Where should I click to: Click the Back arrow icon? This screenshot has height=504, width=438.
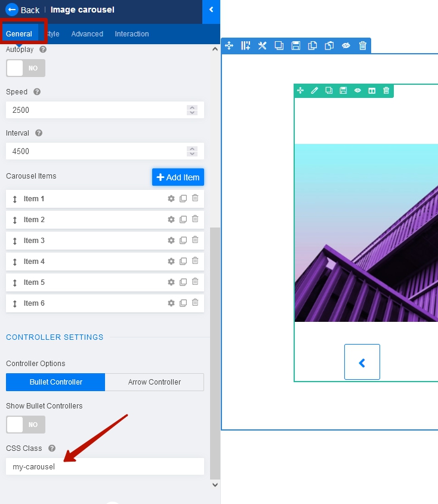(12, 10)
